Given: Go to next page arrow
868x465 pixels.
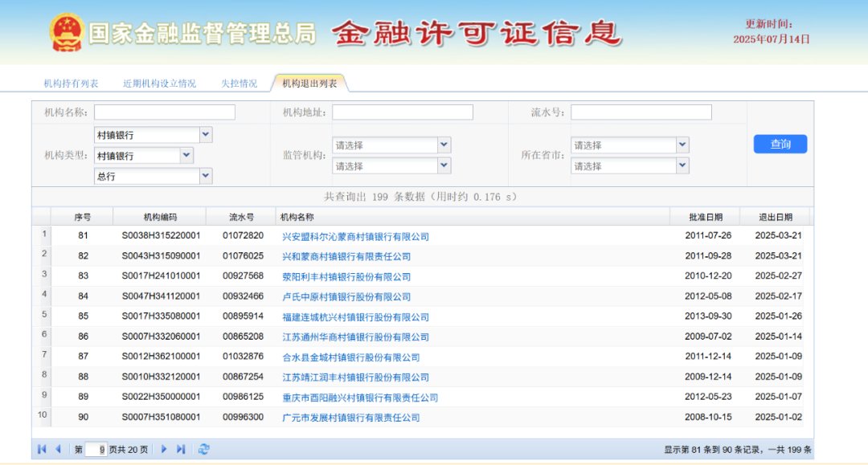Looking at the screenshot, I should 164,449.
